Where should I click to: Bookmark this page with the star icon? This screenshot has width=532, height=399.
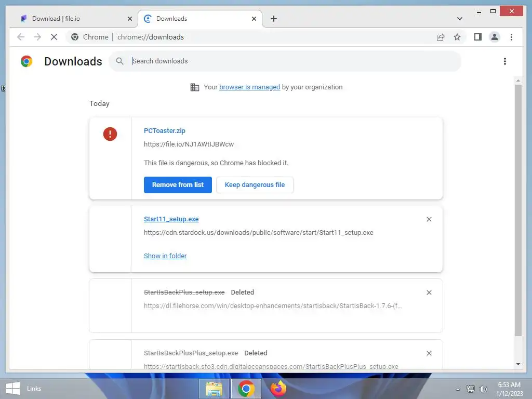click(457, 37)
